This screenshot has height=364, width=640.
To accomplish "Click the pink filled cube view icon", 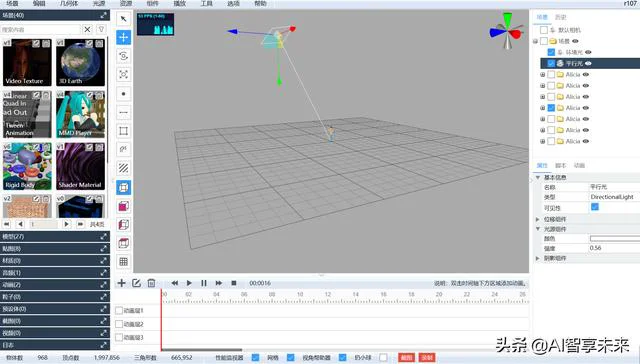I will click(123, 206).
